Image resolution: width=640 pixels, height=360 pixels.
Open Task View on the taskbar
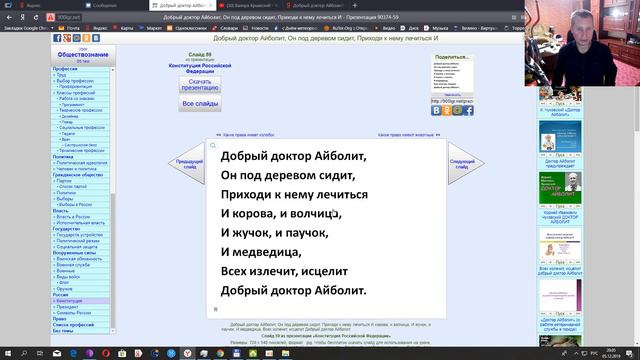(40, 353)
